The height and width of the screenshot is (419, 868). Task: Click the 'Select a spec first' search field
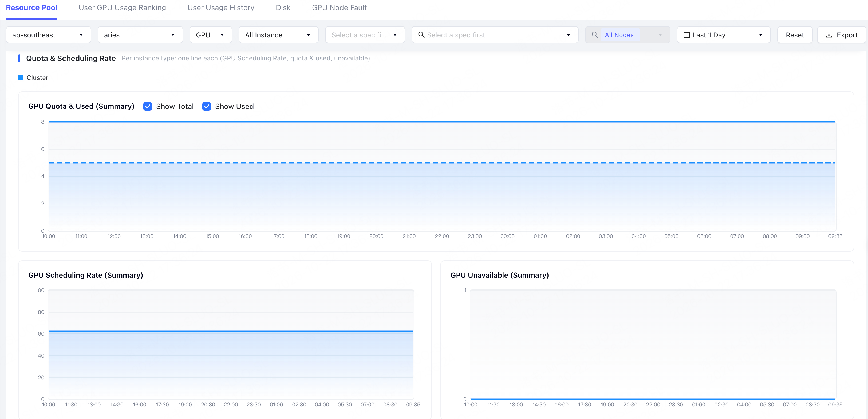(x=495, y=35)
